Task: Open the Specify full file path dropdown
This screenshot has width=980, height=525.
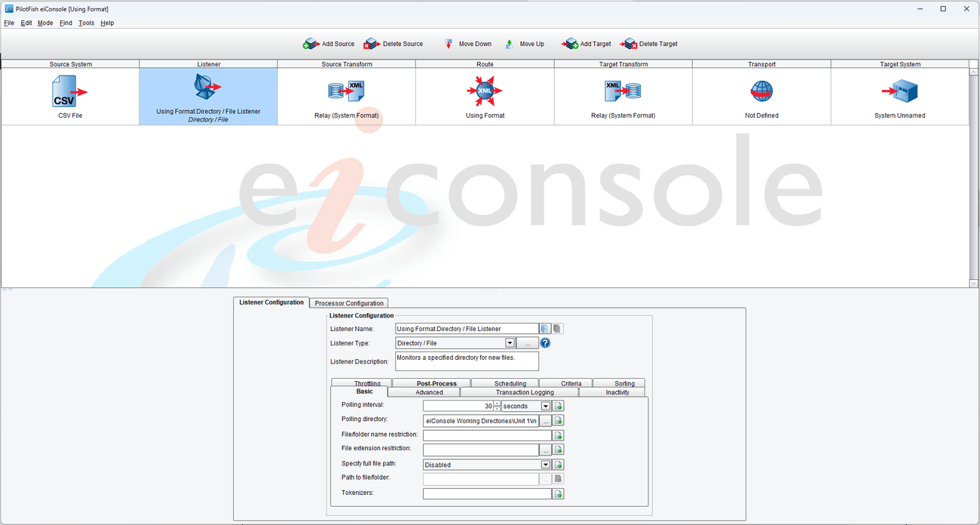Action: (546, 465)
